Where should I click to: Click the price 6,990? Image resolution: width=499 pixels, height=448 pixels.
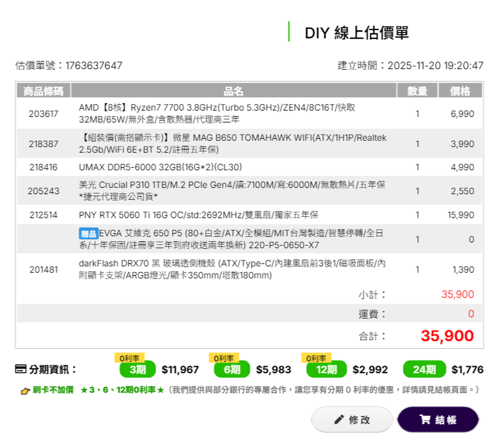(x=462, y=114)
